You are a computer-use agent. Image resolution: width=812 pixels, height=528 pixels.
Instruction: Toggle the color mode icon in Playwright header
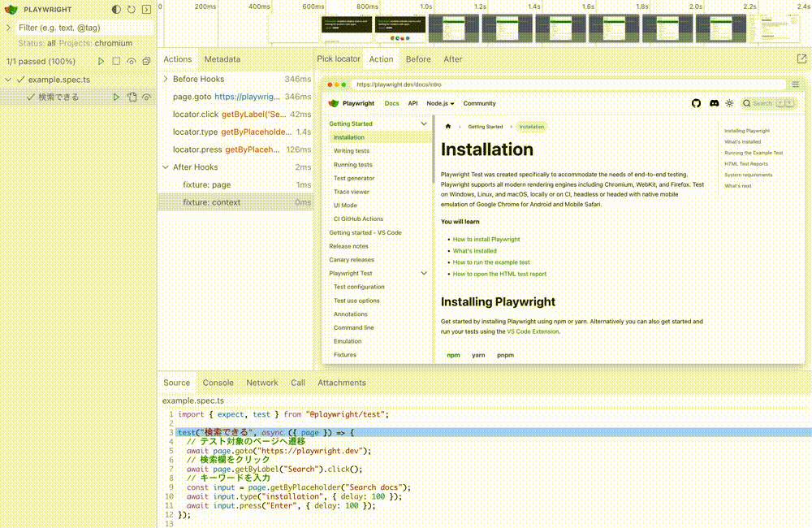point(116,9)
